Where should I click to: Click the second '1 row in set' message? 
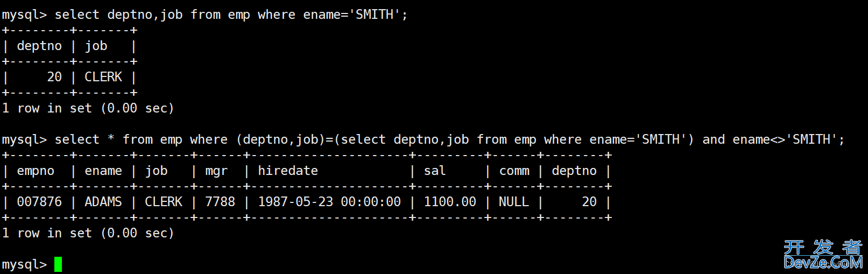click(88, 233)
